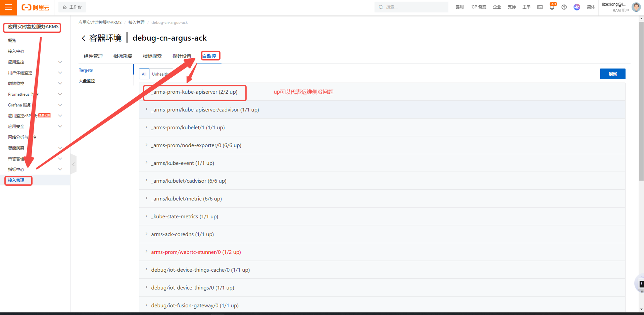This screenshot has width=644, height=315.
Task: Open 接入管理 breadcrumb link
Action: (x=136, y=23)
